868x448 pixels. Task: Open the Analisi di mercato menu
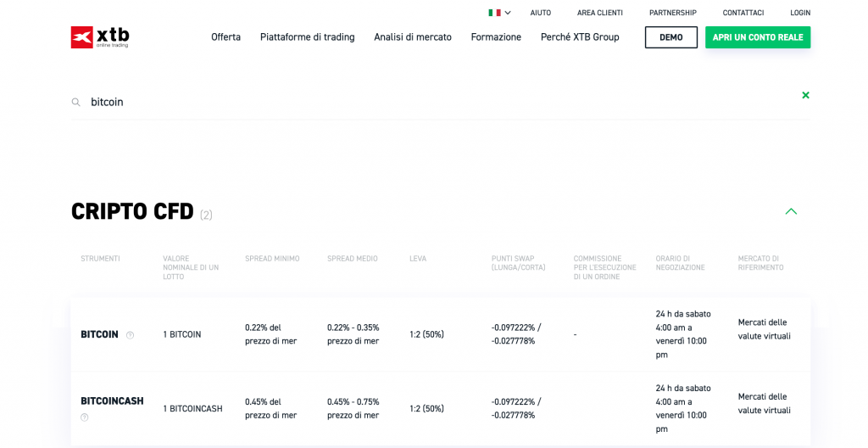pyautogui.click(x=413, y=37)
